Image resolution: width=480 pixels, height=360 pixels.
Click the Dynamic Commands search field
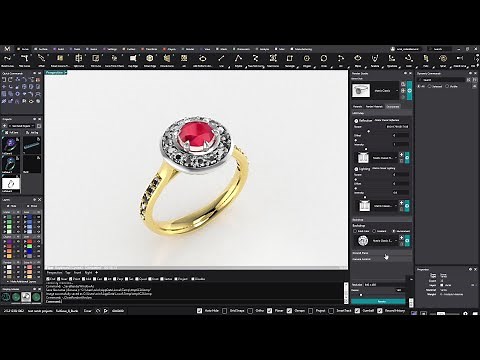tap(441, 80)
